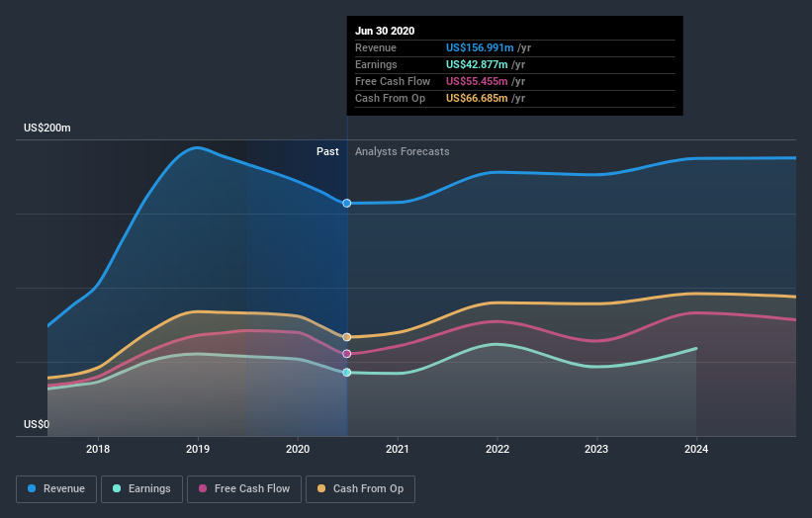Viewport: 812px width, 518px height.
Task: Click the US$42.877m earnings value
Action: [477, 64]
